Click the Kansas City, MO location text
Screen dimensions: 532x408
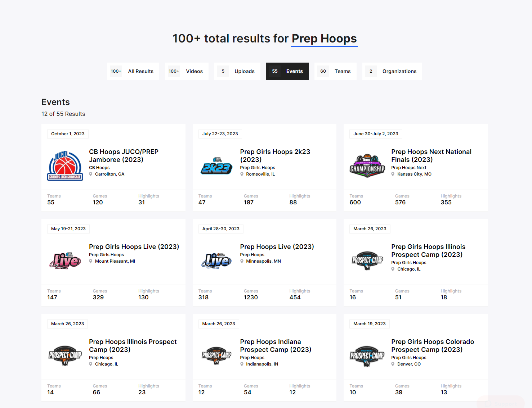[x=414, y=174]
